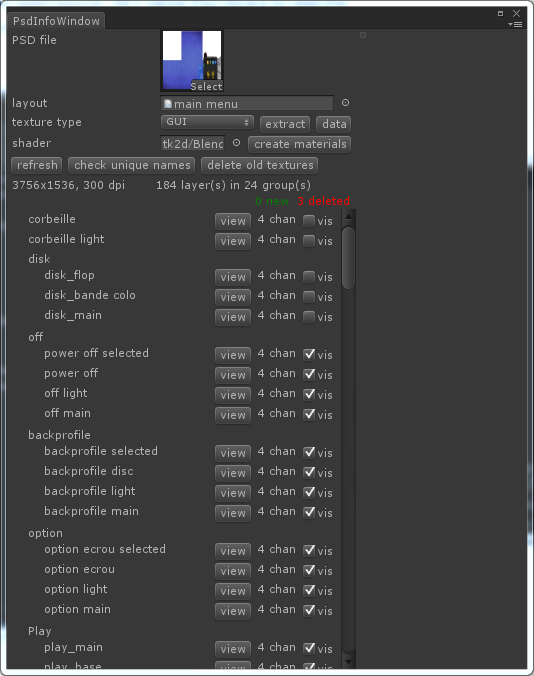Select the option group name
Image resolution: width=534 pixels, height=676 pixels.
tap(45, 533)
